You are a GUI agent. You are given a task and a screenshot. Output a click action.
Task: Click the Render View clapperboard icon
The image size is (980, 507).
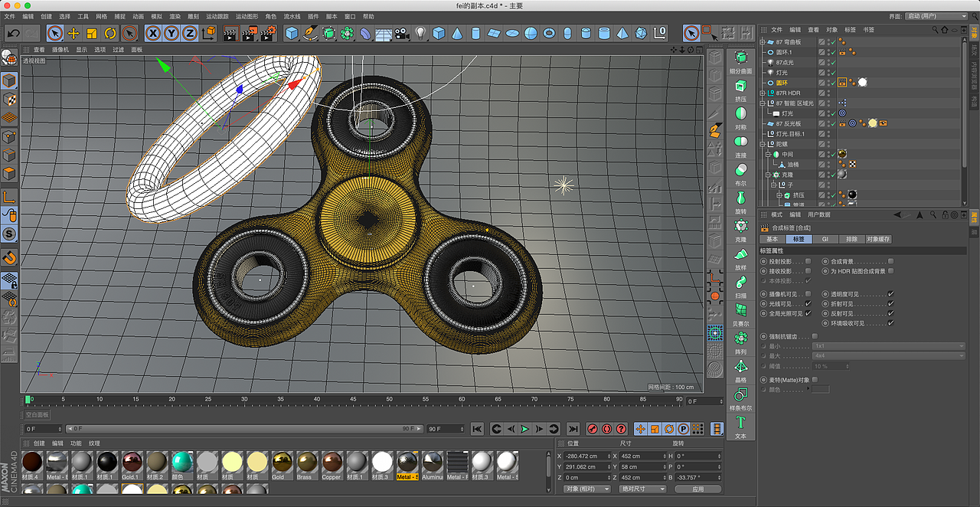pos(230,33)
